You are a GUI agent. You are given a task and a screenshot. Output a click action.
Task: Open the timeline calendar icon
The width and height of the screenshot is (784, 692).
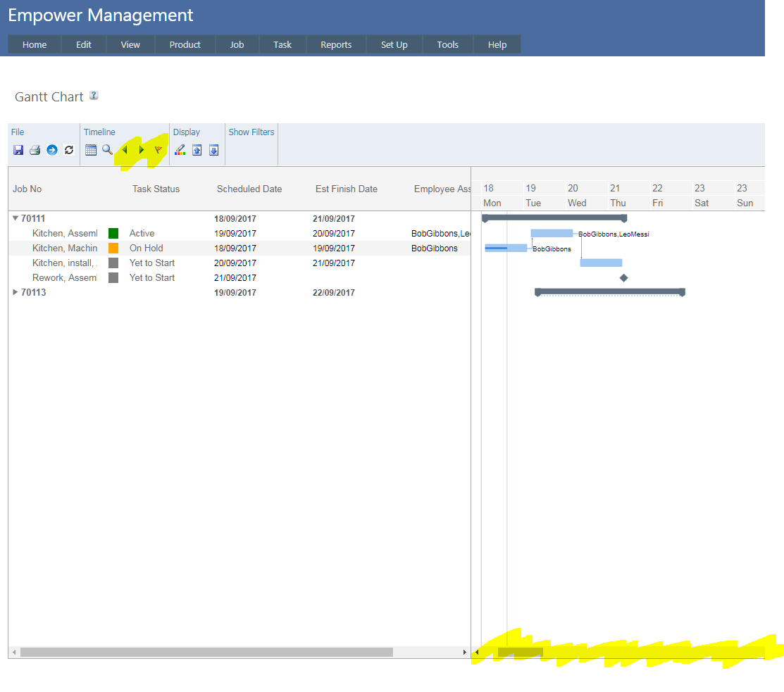91,150
